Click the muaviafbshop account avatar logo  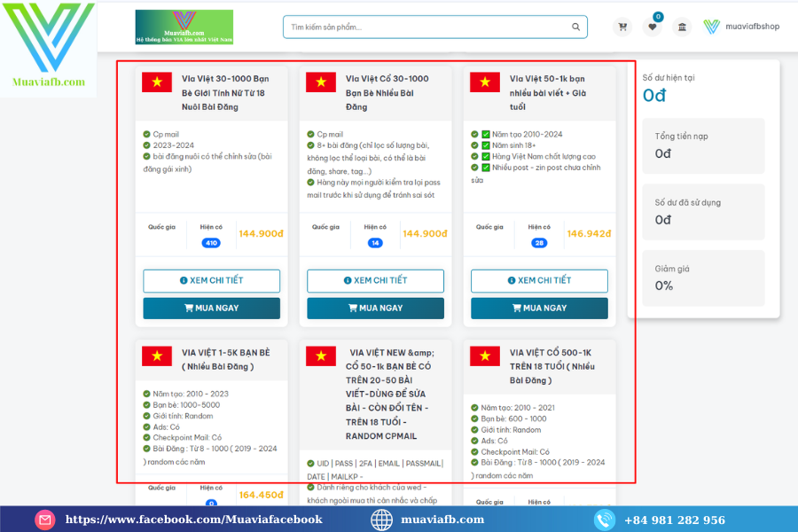(x=711, y=27)
